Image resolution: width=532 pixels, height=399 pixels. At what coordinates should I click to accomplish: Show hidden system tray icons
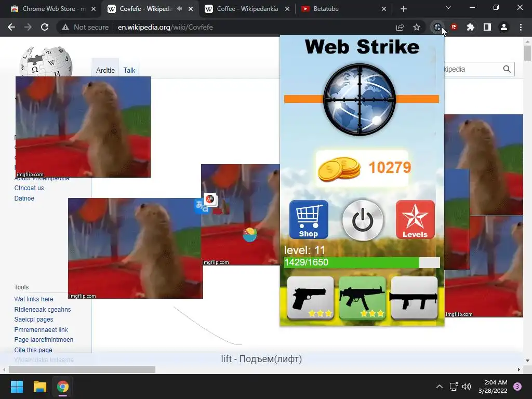click(440, 387)
